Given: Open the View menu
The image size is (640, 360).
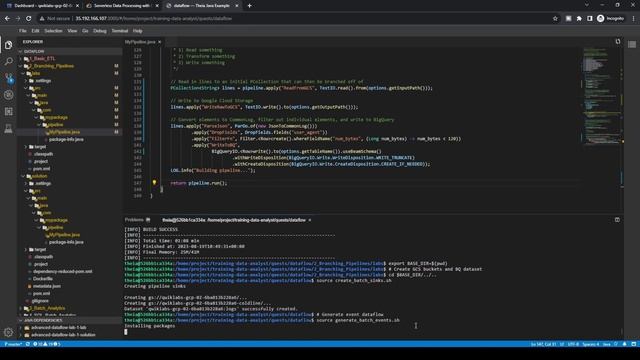Looking at the screenshot, I should pyautogui.click(x=72, y=31).
